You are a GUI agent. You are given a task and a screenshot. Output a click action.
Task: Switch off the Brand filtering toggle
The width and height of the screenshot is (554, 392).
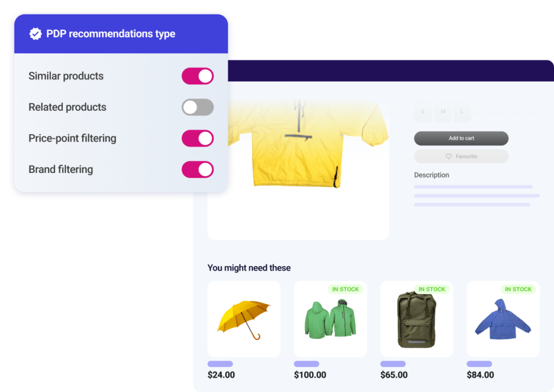197,170
